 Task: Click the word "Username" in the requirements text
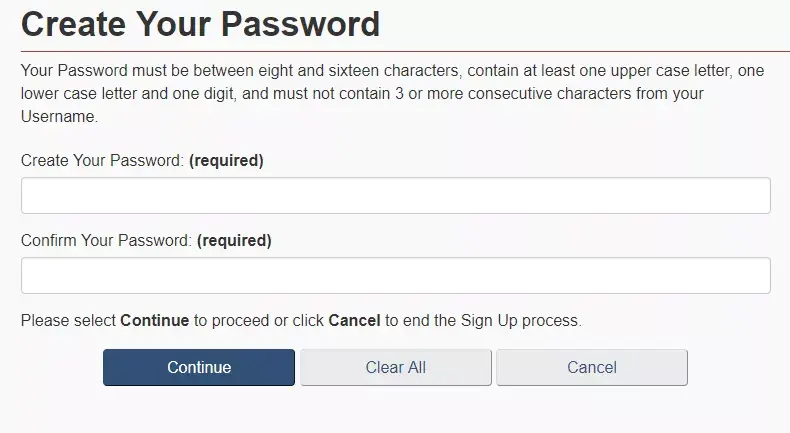tap(57, 117)
